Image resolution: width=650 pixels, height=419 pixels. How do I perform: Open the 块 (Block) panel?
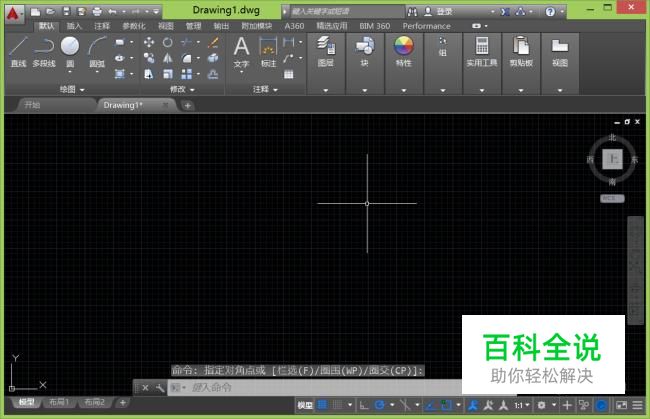click(364, 51)
